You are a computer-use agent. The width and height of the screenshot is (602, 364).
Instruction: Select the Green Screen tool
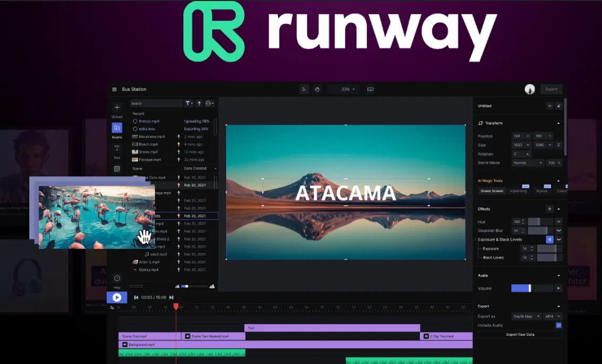click(492, 190)
